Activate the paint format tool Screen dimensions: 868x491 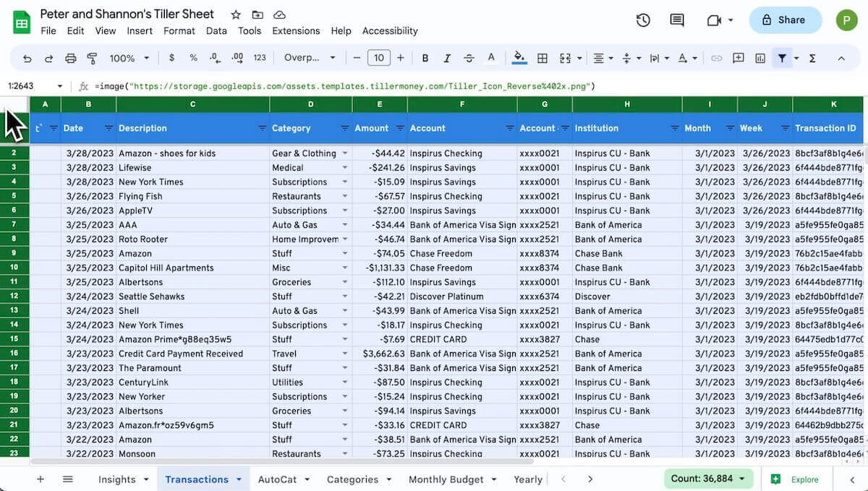pos(92,58)
